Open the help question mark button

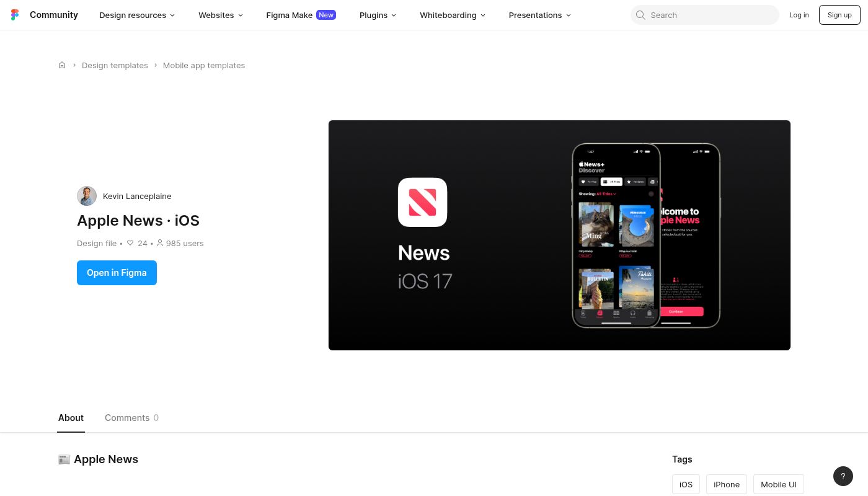(x=843, y=476)
